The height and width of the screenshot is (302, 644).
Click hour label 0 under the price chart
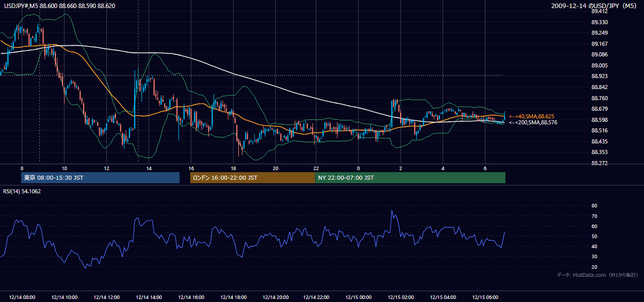pyautogui.click(x=358, y=168)
